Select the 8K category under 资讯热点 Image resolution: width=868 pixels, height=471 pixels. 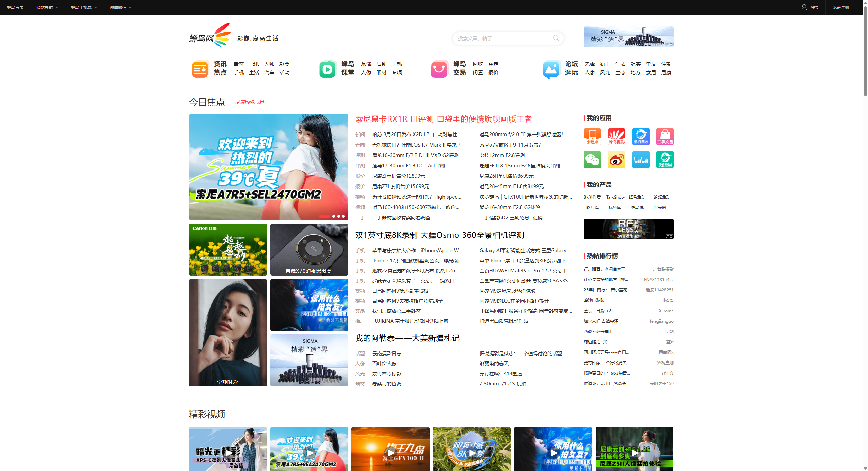click(x=256, y=64)
